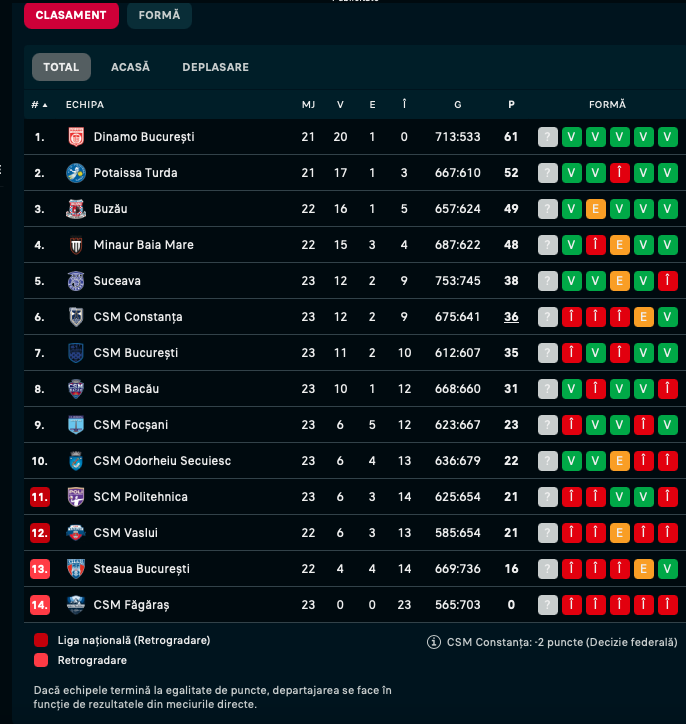The height and width of the screenshot is (724, 686).
Task: Select the Suceava team logo
Action: coord(76,281)
